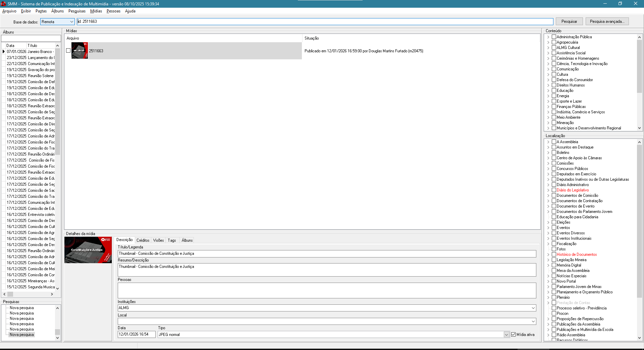The image size is (644, 350).
Task: Open the Instituições dropdown showing ALMG
Action: (533, 308)
